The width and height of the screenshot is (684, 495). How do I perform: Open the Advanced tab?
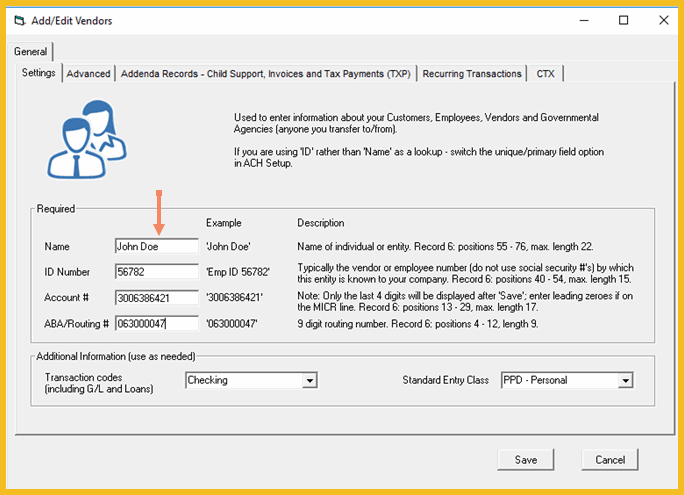coord(88,73)
